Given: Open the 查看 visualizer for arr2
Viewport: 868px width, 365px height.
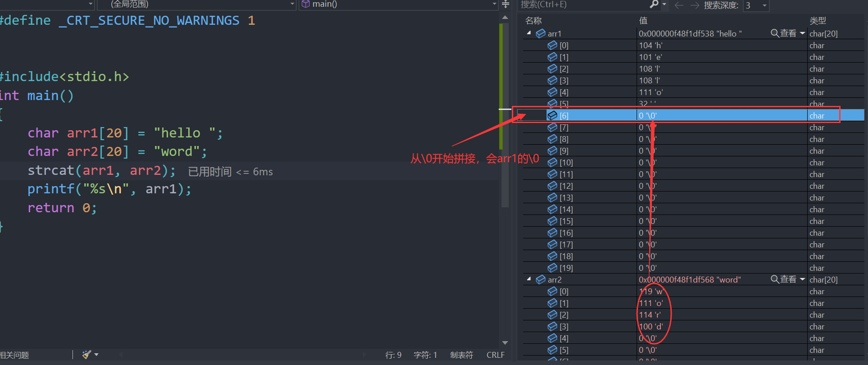Looking at the screenshot, I should coord(784,279).
